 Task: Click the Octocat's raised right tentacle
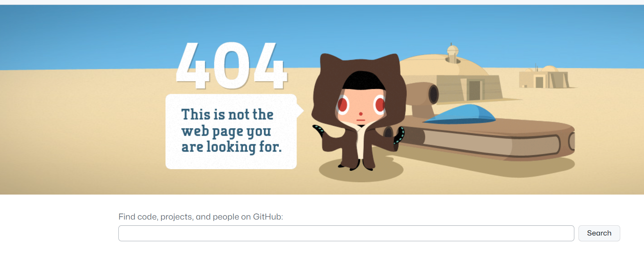pyautogui.click(x=399, y=135)
